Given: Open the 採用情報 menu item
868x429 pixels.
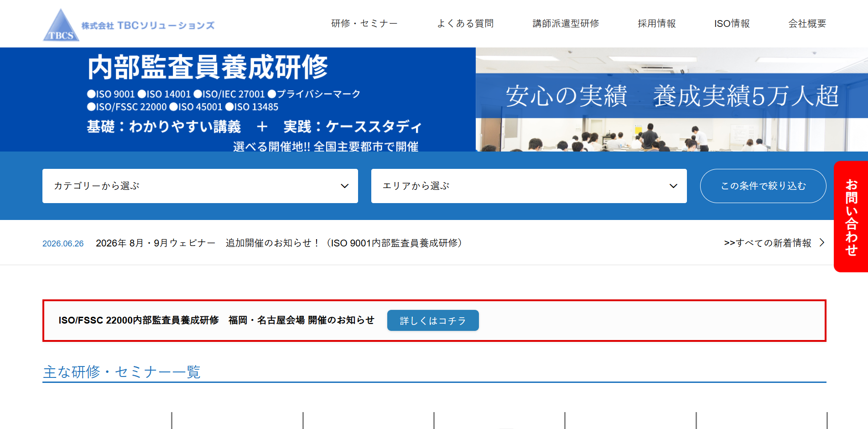Looking at the screenshot, I should point(657,23).
